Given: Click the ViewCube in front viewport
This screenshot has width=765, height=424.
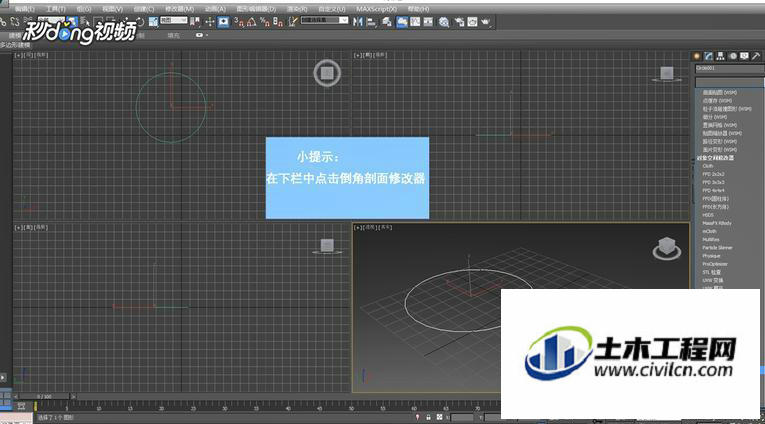Looking at the screenshot, I should (667, 74).
